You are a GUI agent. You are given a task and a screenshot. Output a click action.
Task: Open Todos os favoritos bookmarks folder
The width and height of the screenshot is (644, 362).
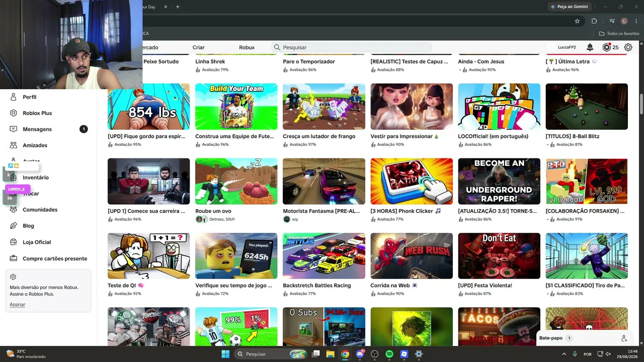pos(619,33)
